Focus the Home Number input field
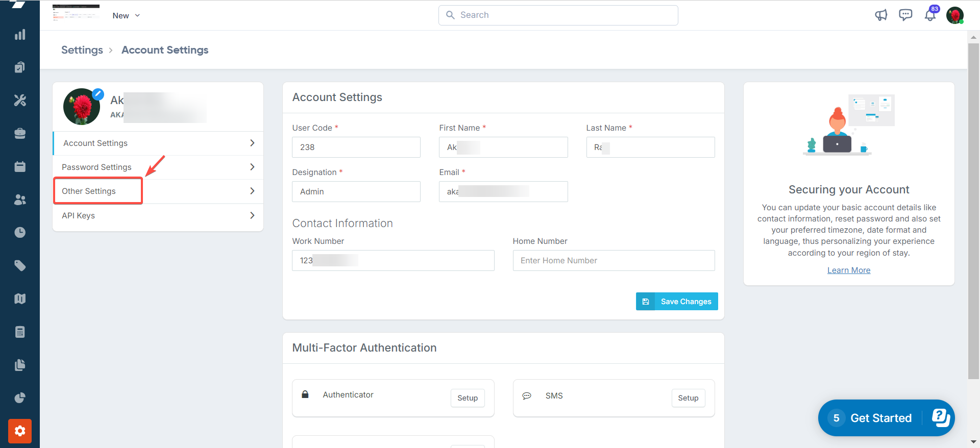Image resolution: width=980 pixels, height=448 pixels. 614,261
